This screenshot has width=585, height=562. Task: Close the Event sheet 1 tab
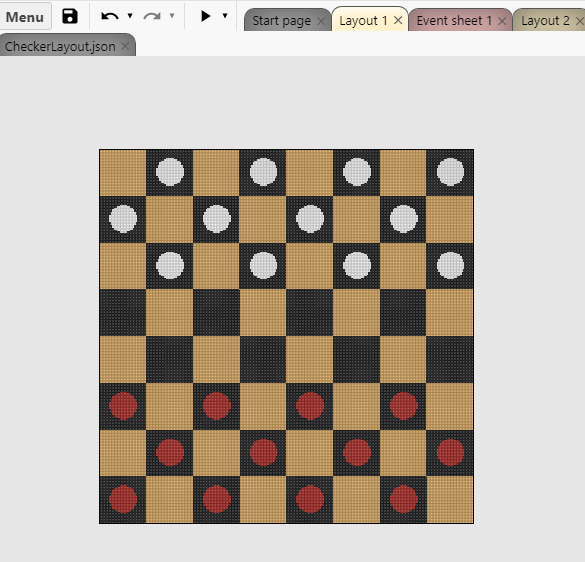point(502,21)
